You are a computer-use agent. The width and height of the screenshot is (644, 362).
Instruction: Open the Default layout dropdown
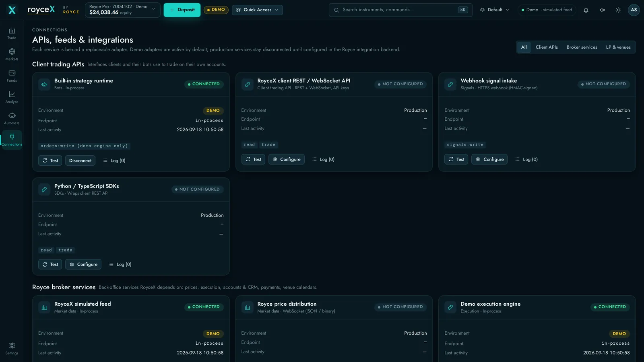tap(495, 10)
